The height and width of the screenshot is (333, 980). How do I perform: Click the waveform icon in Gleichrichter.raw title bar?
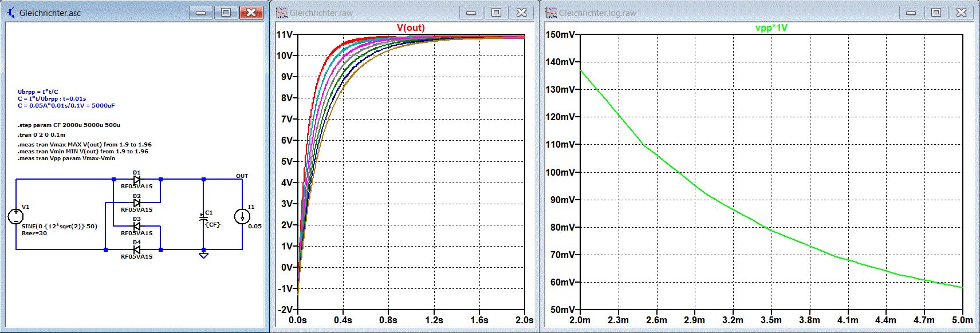point(282,12)
